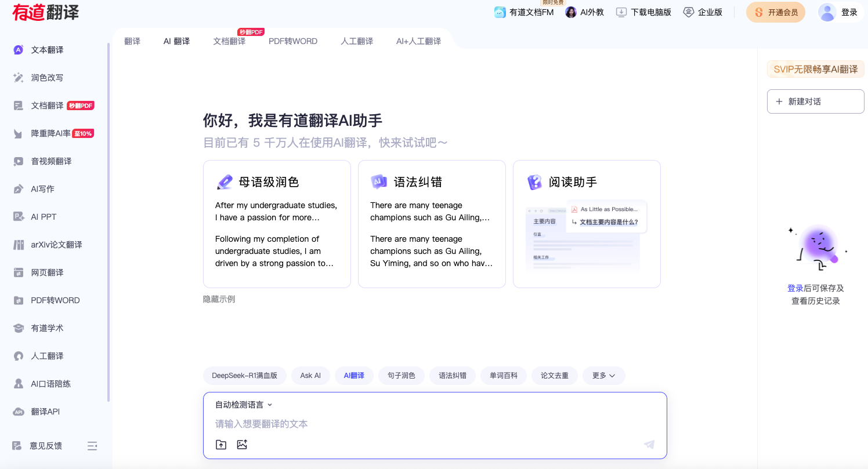Collapse the sidebar with the menu icon
The height and width of the screenshot is (469, 868).
tap(92, 446)
